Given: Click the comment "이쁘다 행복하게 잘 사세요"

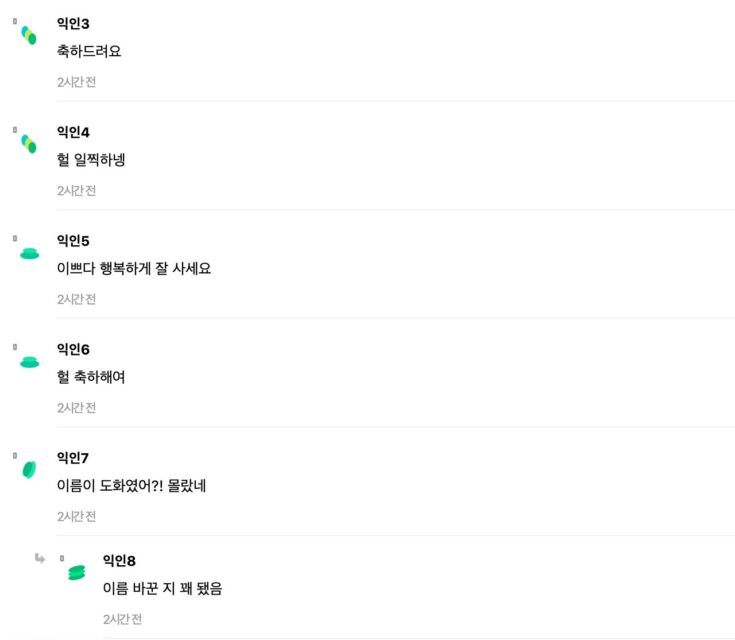Looking at the screenshot, I should tap(134, 268).
